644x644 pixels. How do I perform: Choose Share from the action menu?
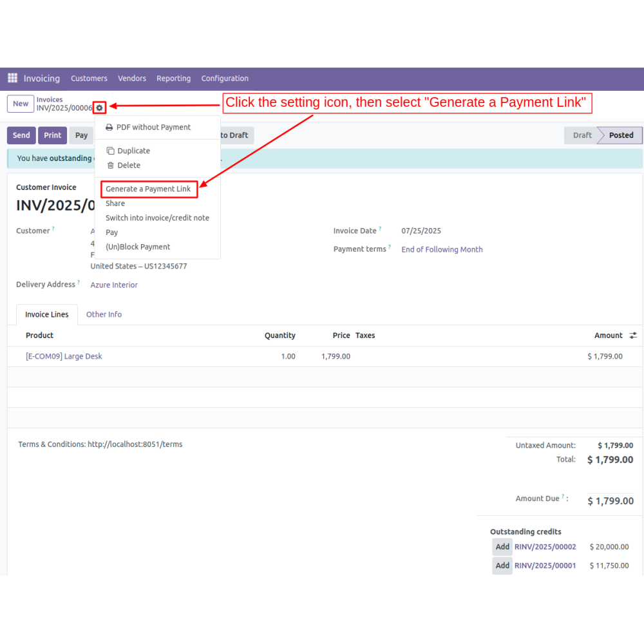pyautogui.click(x=115, y=204)
